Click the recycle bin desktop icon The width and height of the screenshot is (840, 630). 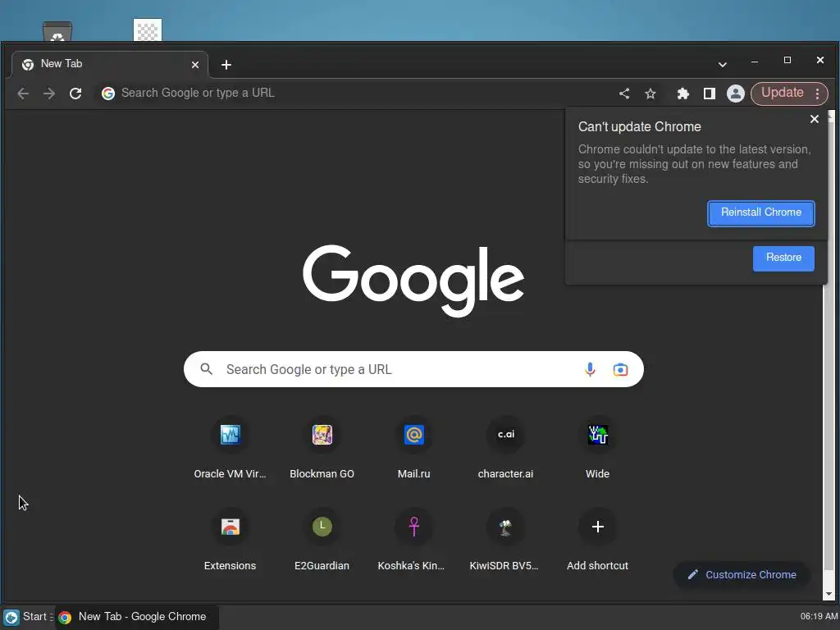pyautogui.click(x=57, y=31)
